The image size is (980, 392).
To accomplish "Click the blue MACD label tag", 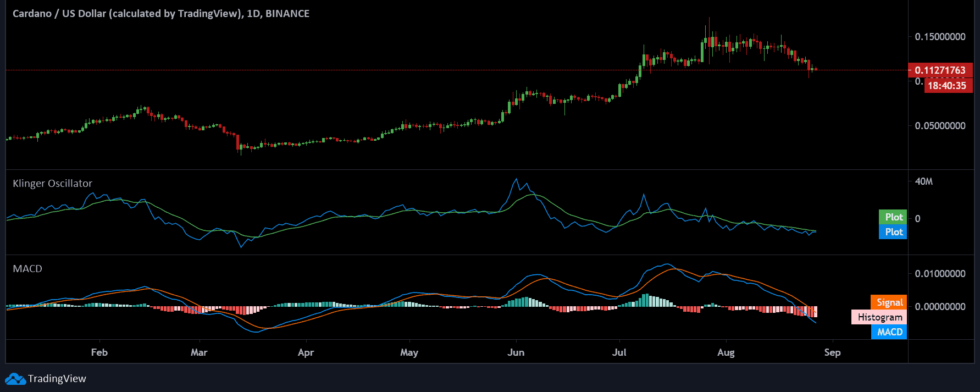I will click(x=889, y=332).
